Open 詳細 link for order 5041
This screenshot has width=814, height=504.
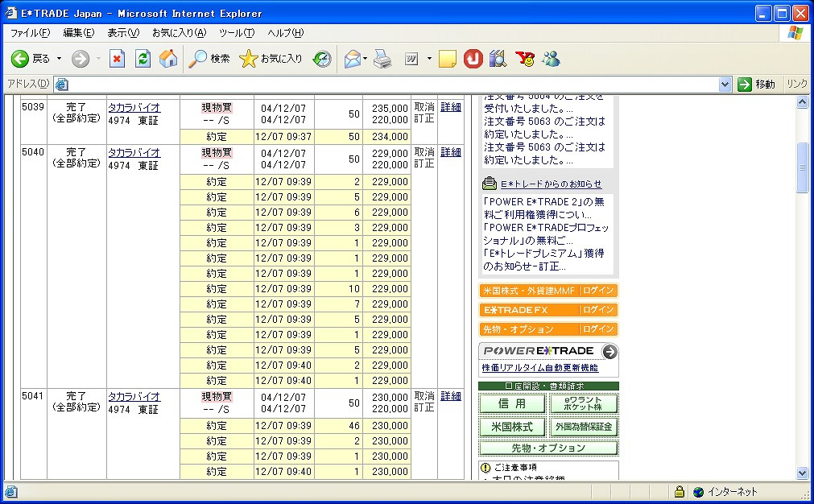[451, 396]
